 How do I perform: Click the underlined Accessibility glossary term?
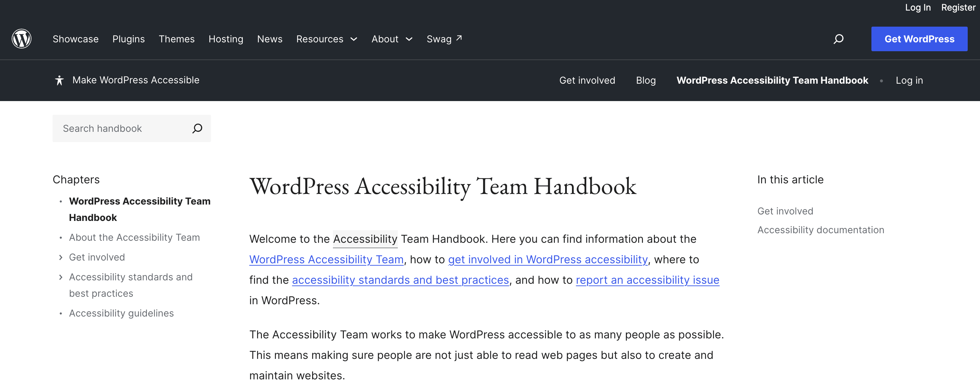pos(365,239)
